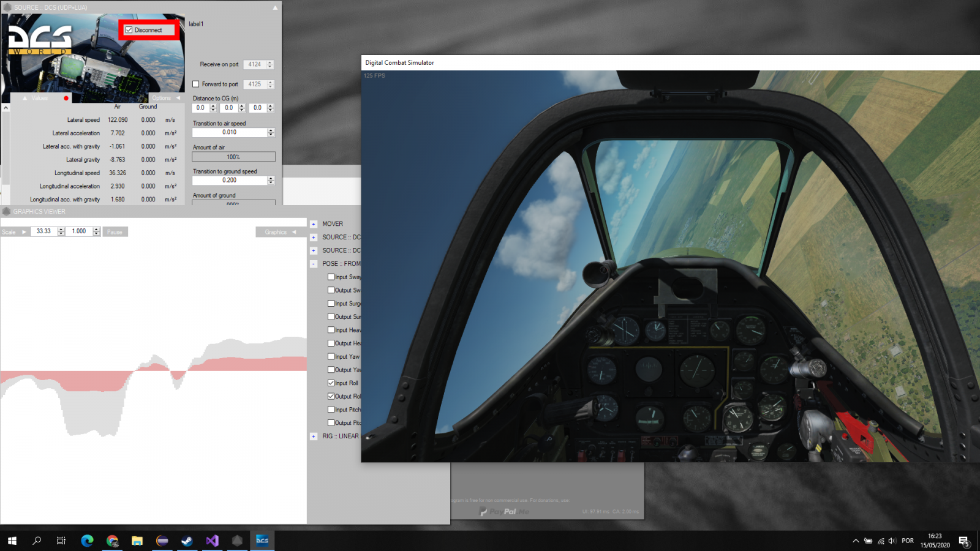Image resolution: width=980 pixels, height=551 pixels.
Task: Open the taskbar clock showing 16:23
Action: [935, 541]
